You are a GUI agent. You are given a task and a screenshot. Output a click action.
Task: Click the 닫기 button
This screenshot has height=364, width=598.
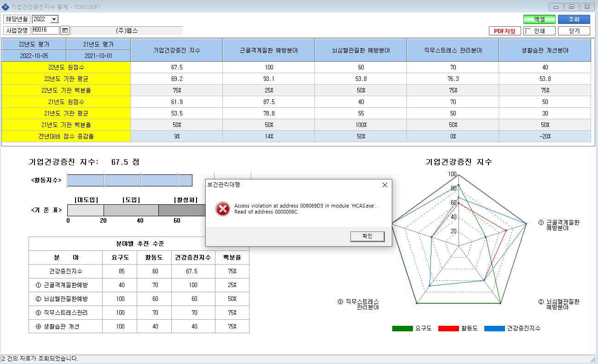tap(574, 31)
